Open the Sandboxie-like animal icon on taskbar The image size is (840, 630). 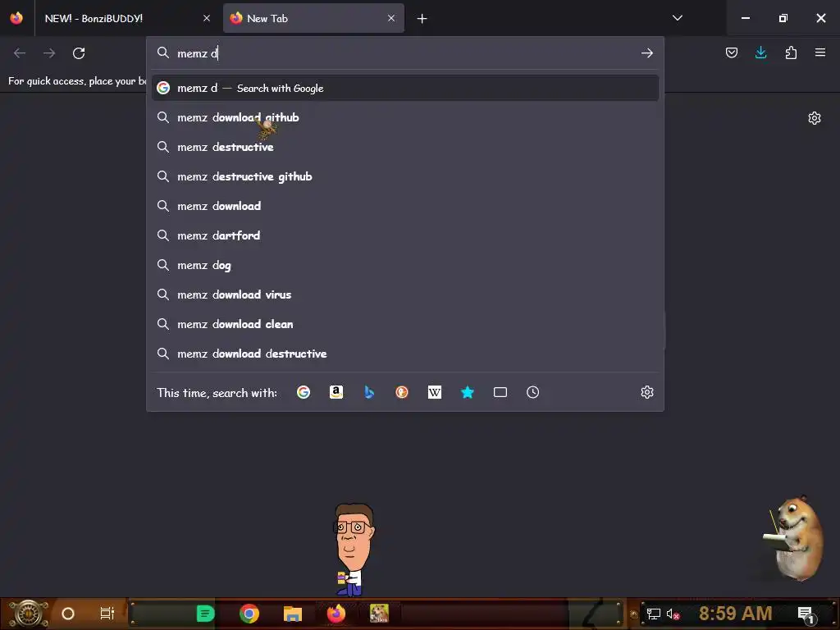(x=379, y=614)
